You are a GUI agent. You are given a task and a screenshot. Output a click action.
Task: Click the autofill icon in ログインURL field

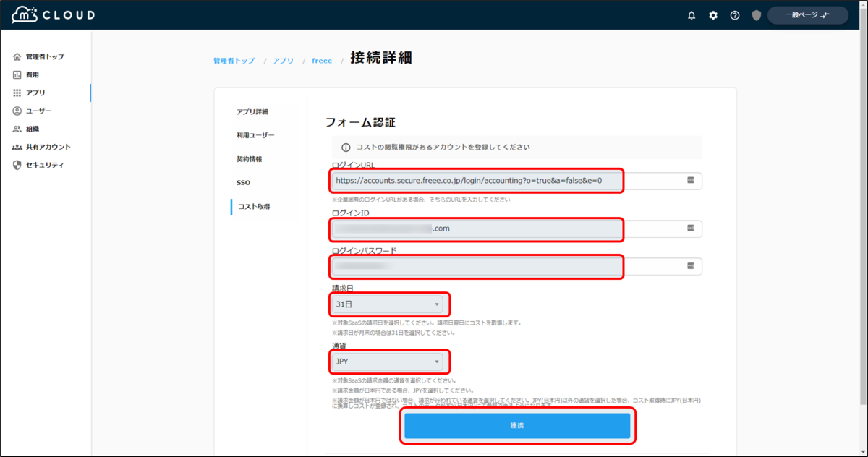690,180
